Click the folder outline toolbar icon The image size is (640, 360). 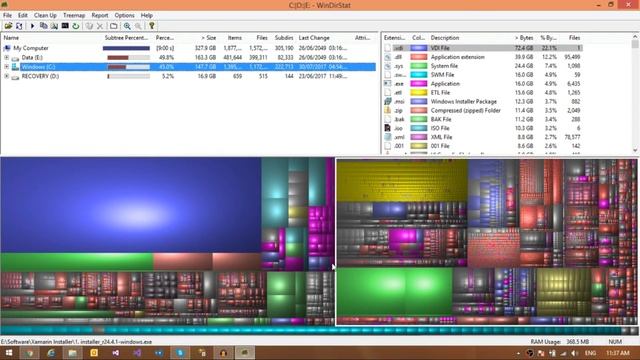(113, 26)
